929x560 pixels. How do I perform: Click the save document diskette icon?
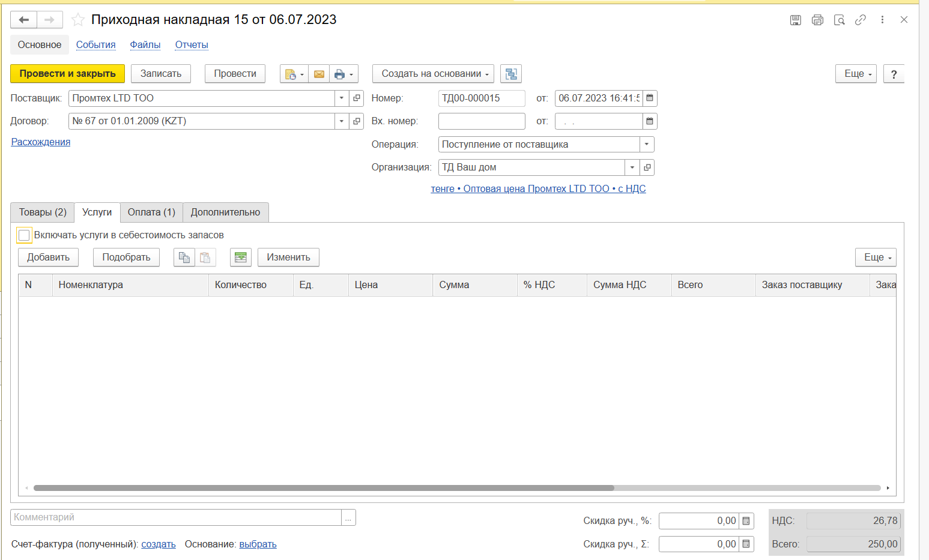tap(795, 20)
